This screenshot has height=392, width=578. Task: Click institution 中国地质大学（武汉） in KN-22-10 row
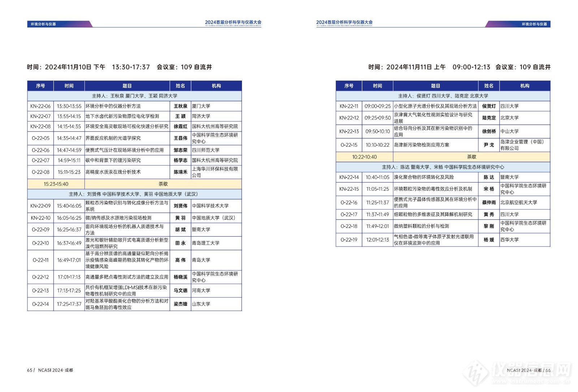213,218
